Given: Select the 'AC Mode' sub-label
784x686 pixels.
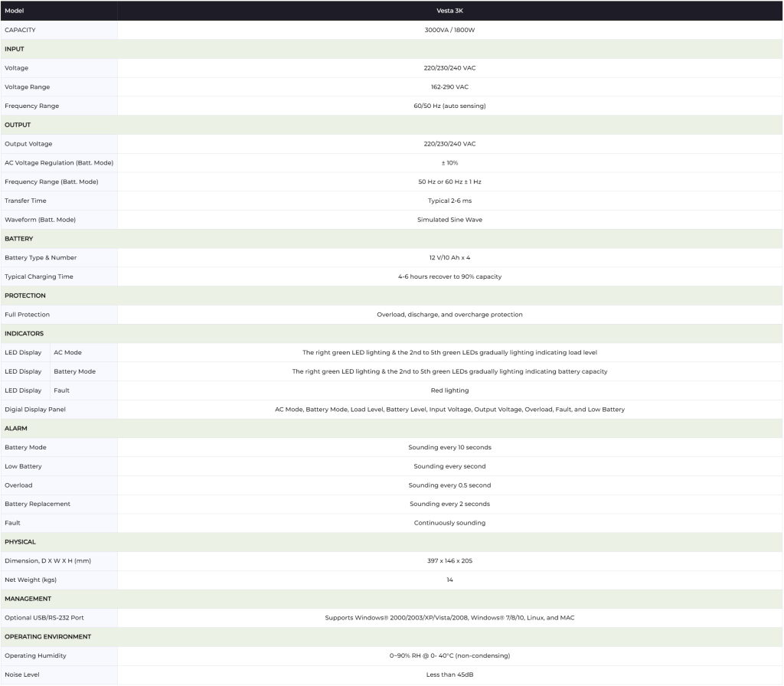Looking at the screenshot, I should click(67, 353).
